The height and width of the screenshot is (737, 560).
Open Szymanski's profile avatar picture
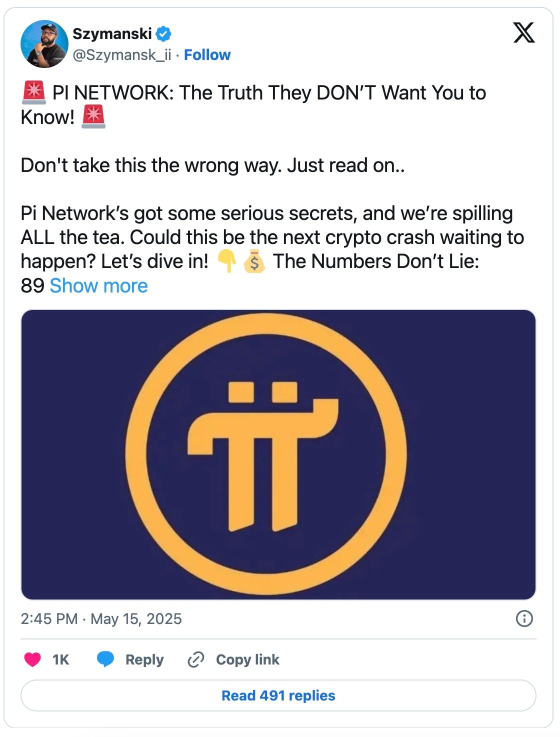(x=44, y=44)
